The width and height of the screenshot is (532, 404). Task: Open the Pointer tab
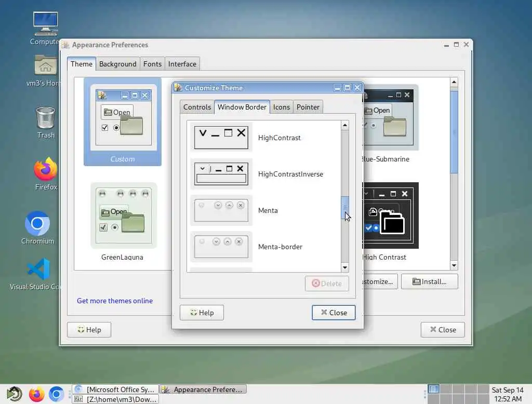308,107
